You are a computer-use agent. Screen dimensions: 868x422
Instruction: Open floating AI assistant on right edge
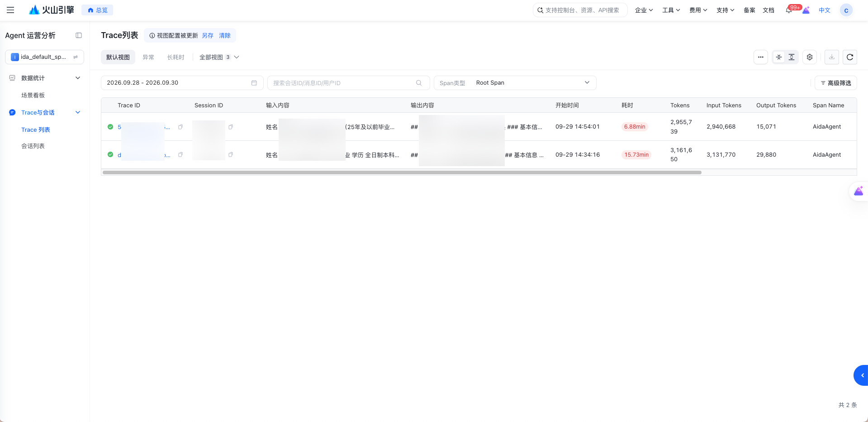coord(859,192)
